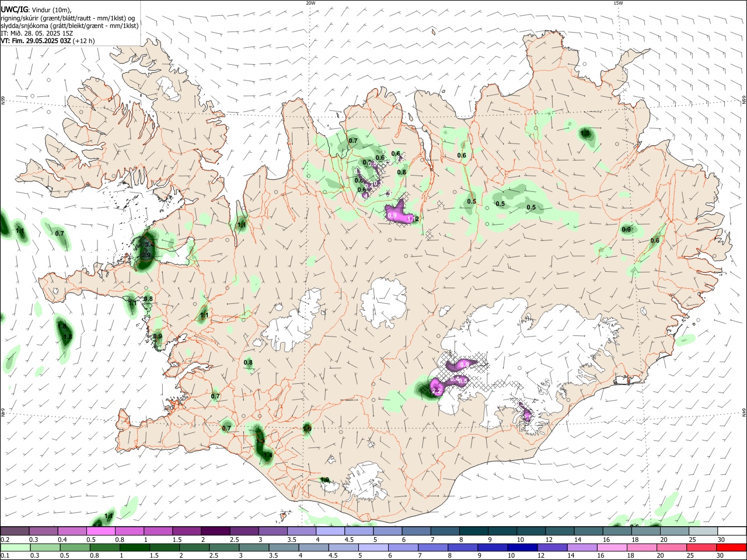Click the '15W' longitude label at top
Image resolution: width=747 pixels, height=560 pixels.
pos(618,3)
